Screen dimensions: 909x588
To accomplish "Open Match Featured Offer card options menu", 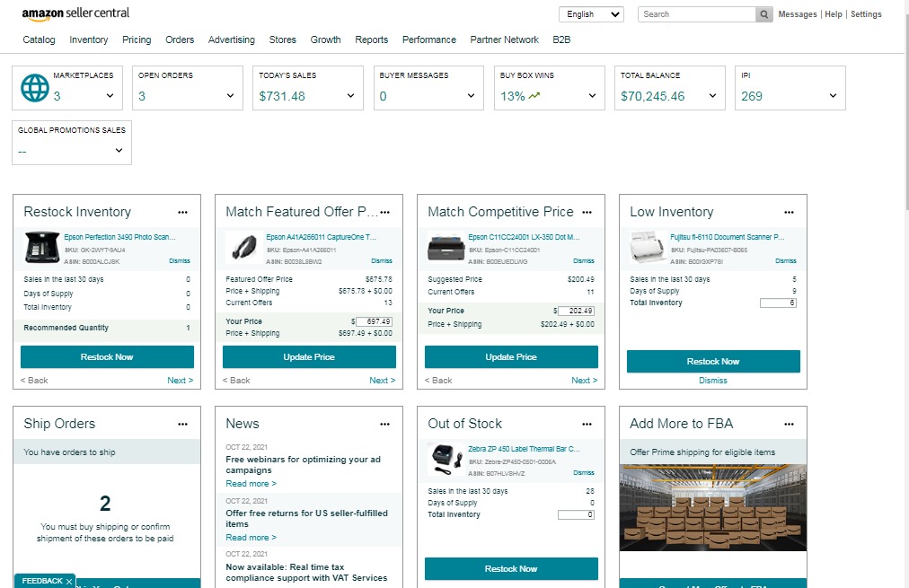I will [385, 212].
